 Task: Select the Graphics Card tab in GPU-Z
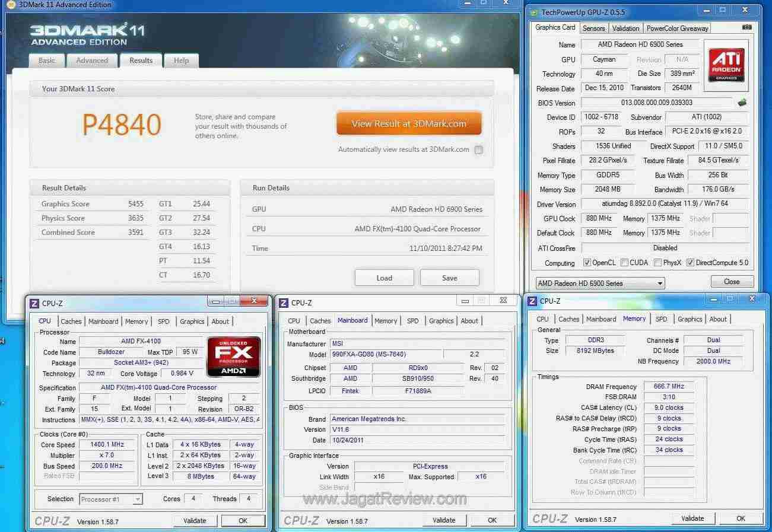(555, 27)
